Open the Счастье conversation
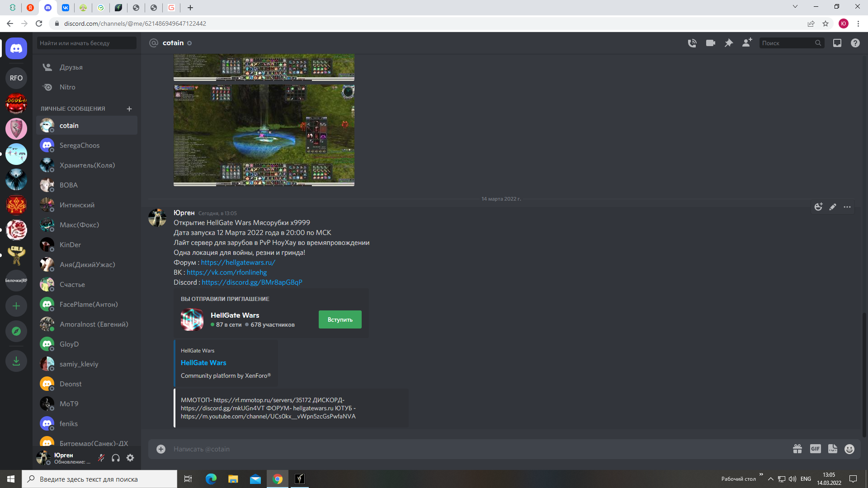The width and height of the screenshot is (868, 488). [87, 285]
